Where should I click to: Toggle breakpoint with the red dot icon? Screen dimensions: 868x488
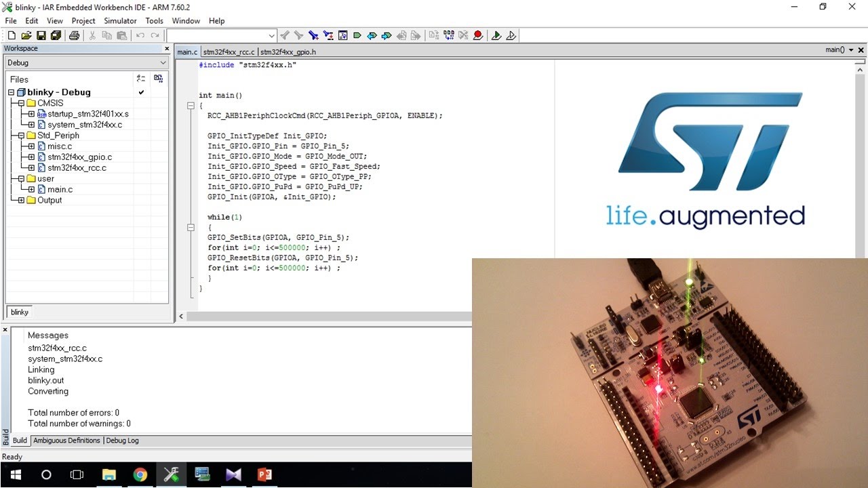pos(478,35)
